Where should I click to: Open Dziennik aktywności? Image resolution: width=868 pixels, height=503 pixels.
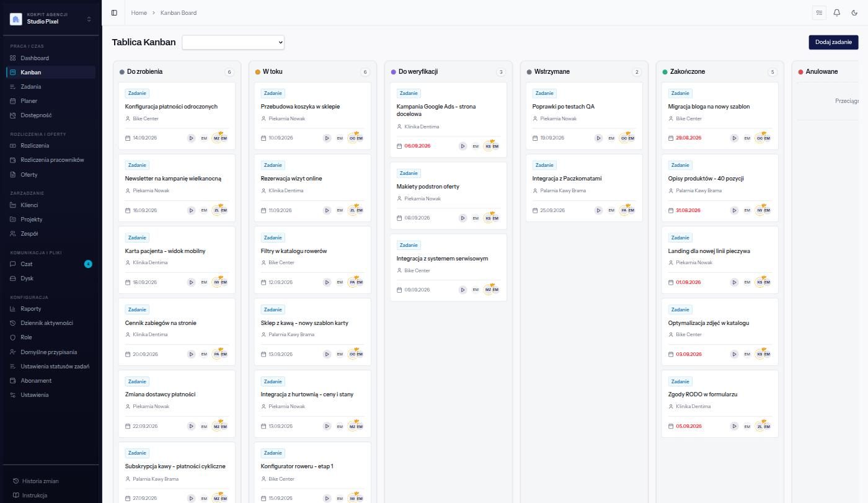click(51, 323)
